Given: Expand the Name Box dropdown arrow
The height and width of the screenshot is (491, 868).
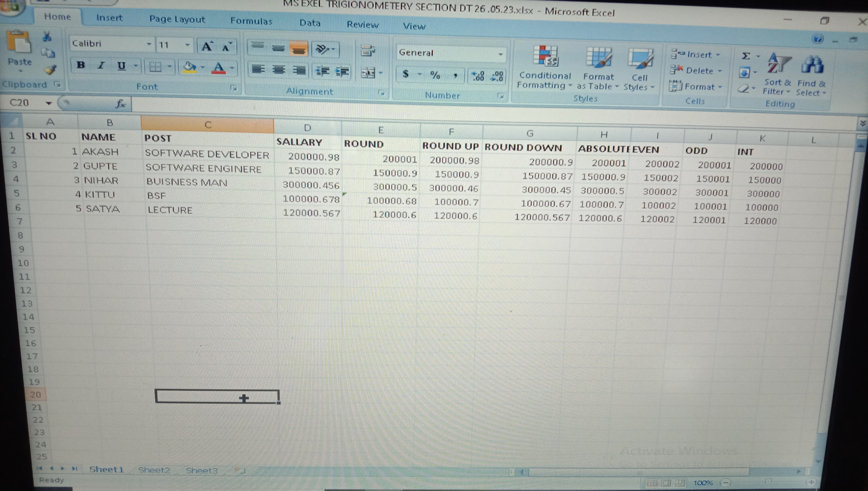Looking at the screenshot, I should tap(49, 103).
